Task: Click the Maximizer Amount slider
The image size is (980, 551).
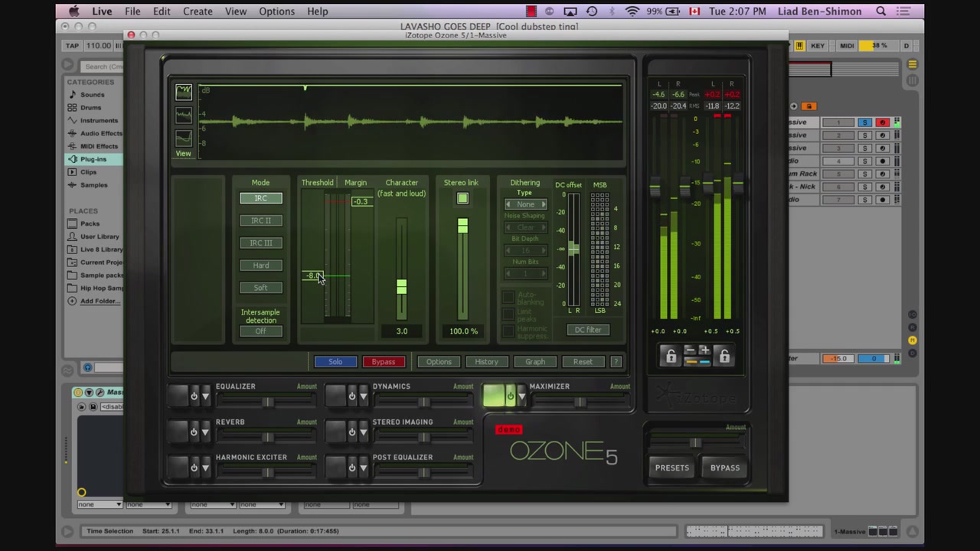Action: (580, 402)
